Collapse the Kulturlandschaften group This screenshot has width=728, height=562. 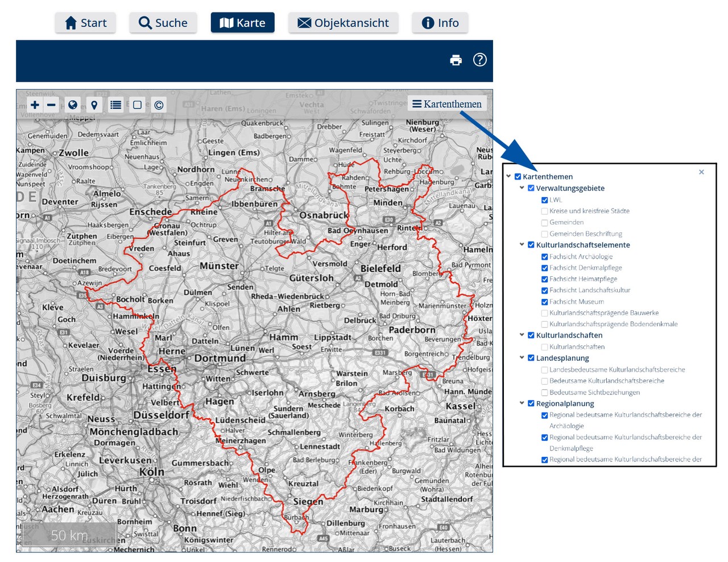pyautogui.click(x=522, y=335)
